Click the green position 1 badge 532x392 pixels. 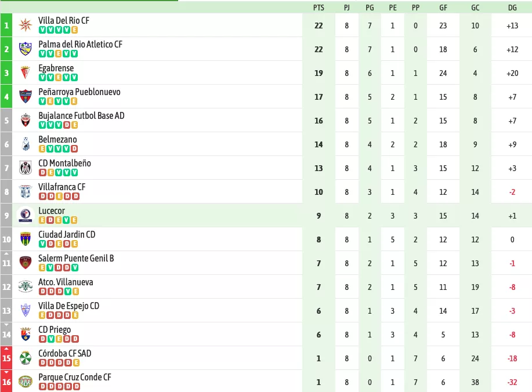tap(6, 25)
